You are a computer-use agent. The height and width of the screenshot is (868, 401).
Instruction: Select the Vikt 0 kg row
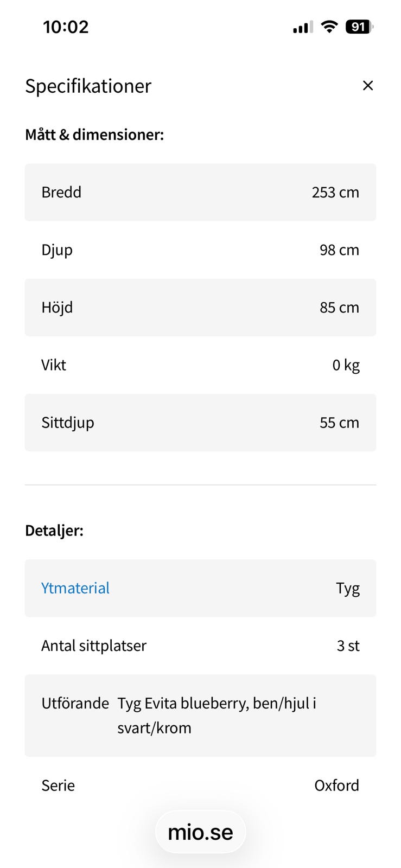click(x=200, y=365)
